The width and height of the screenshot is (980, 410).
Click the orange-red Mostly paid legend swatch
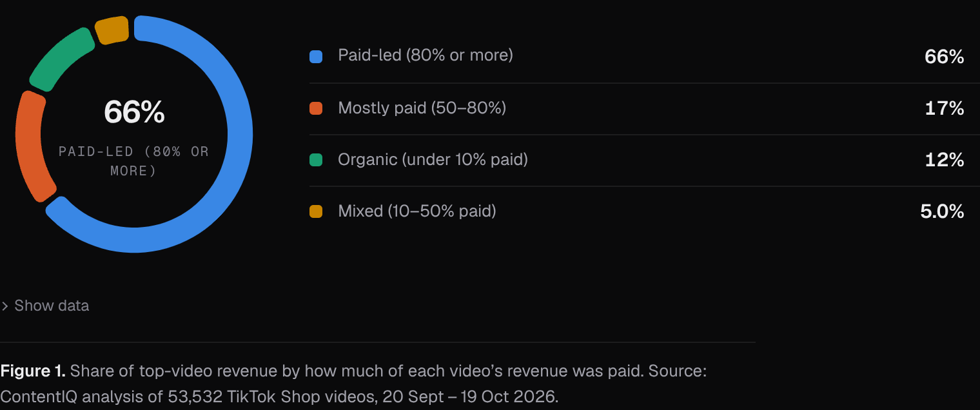pyautogui.click(x=316, y=108)
